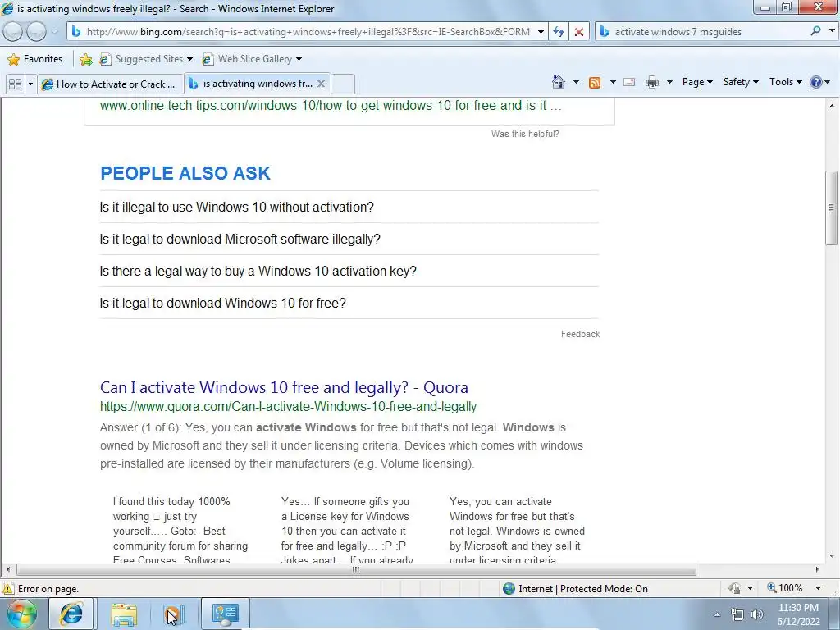The height and width of the screenshot is (630, 840).
Task: Show hidden tray icons arrow
Action: coord(717,614)
